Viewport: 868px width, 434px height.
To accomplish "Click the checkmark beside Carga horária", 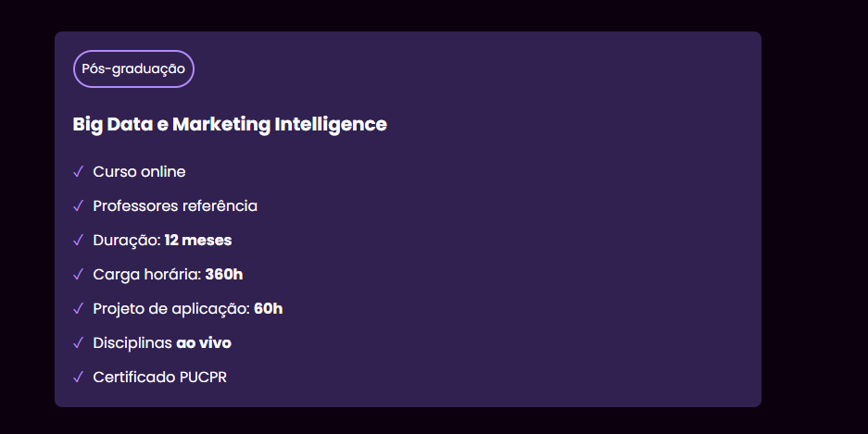I will pyautogui.click(x=78, y=274).
